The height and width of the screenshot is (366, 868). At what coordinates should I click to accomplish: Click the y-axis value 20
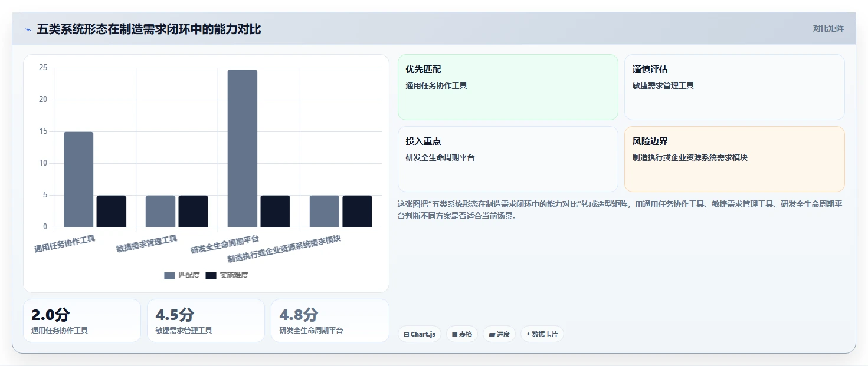pos(43,100)
